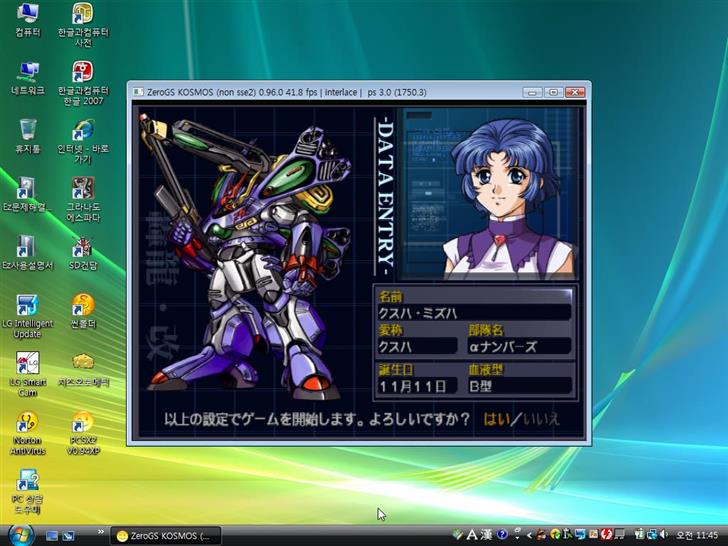
Task: Select the 휴지통 recycle bin icon
Action: point(28,136)
